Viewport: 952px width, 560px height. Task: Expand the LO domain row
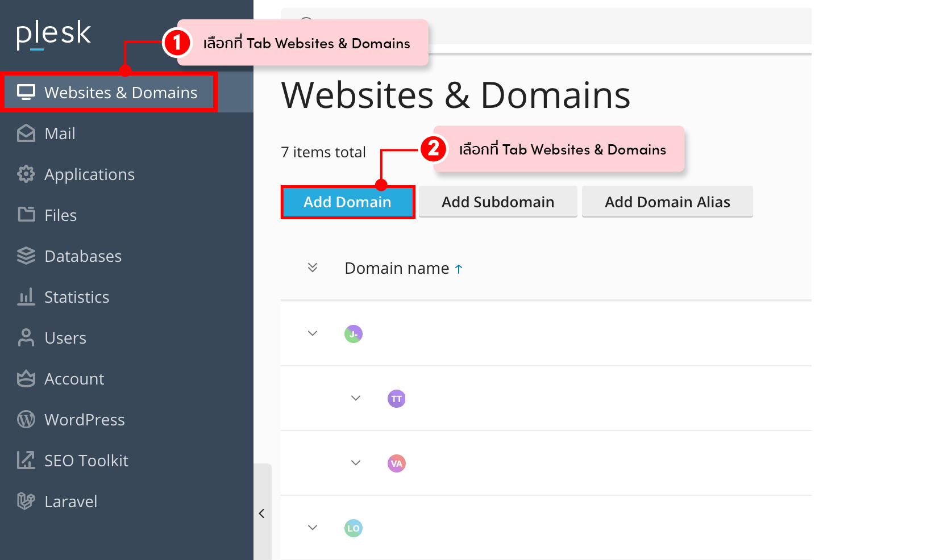coord(313,528)
